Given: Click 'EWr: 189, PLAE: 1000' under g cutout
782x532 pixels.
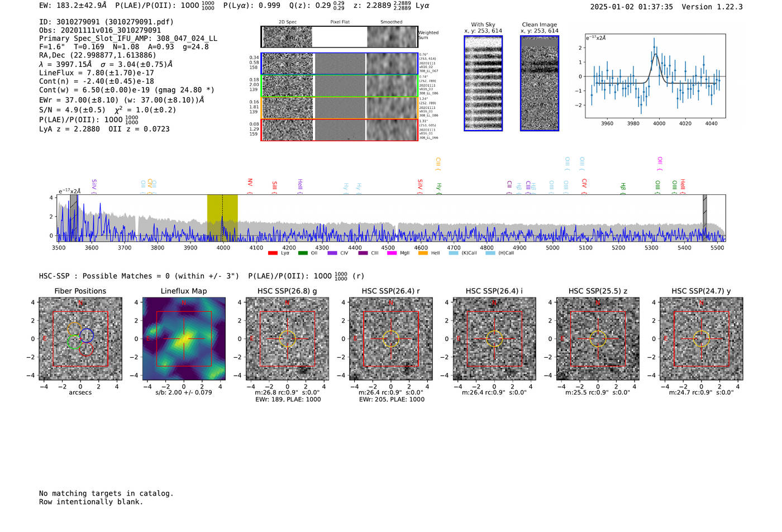Looking at the screenshot, I should [x=288, y=399].
